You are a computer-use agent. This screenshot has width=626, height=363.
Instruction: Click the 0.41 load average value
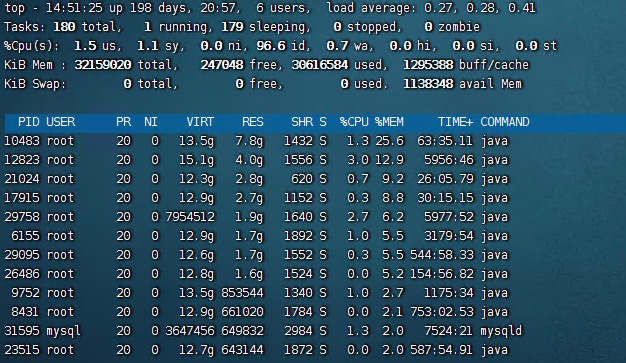pyautogui.click(x=521, y=8)
